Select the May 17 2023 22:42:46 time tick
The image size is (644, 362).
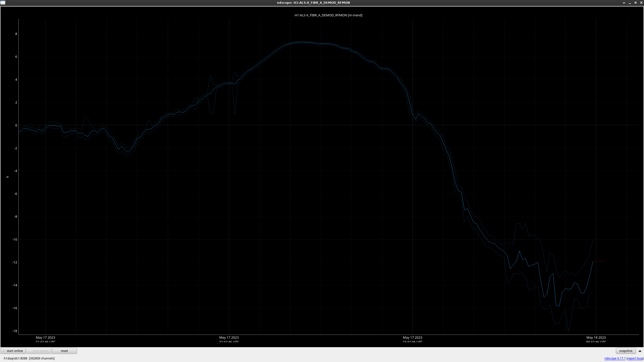[229, 339]
